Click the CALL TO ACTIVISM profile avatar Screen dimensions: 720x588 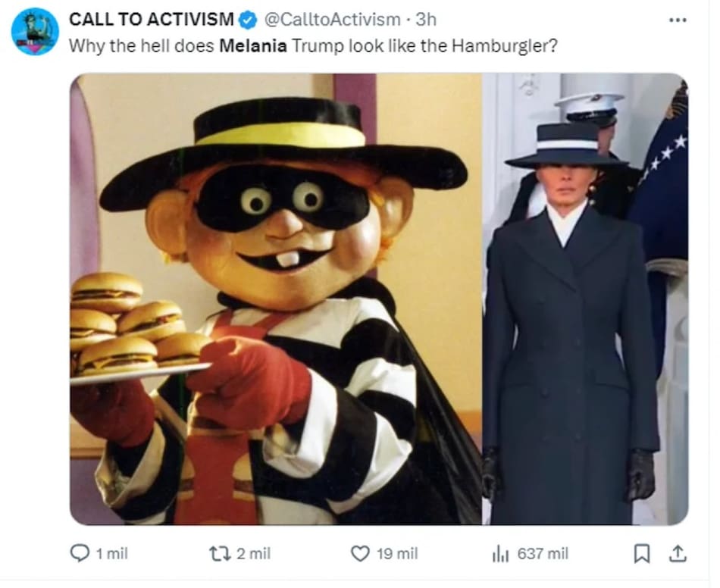click(35, 32)
